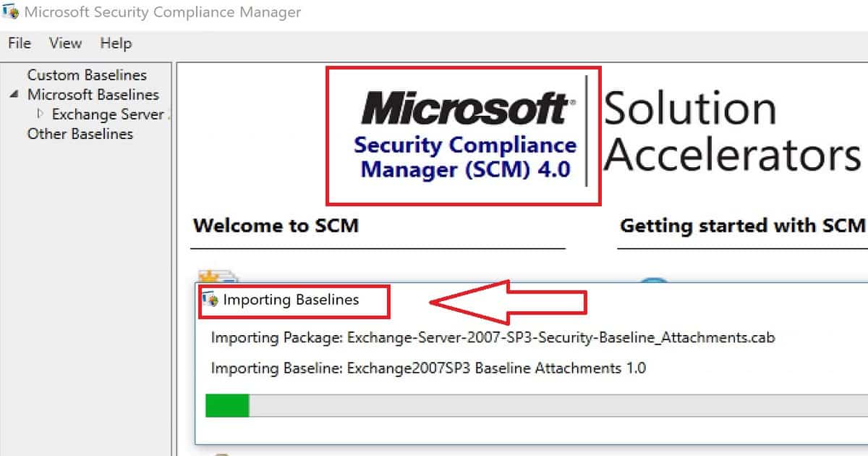
Task: Click the Microsoft Security Compliance Manager logo
Action: click(x=464, y=136)
